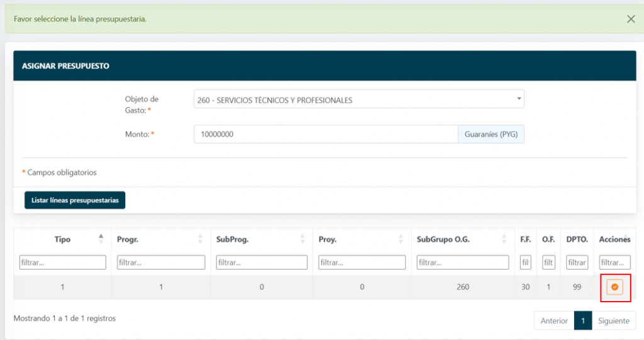Image resolution: width=644 pixels, height=340 pixels.
Task: Click the Monto amount input field
Action: coord(325,134)
